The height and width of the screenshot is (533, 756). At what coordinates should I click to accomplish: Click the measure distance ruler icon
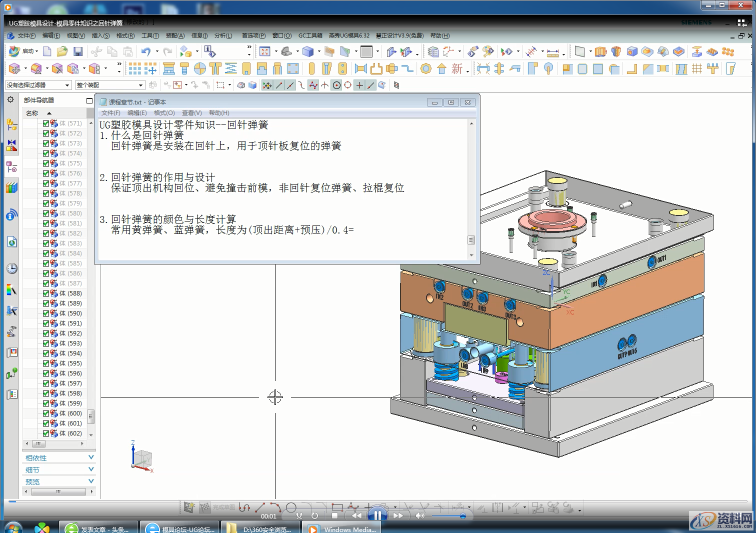tap(552, 52)
